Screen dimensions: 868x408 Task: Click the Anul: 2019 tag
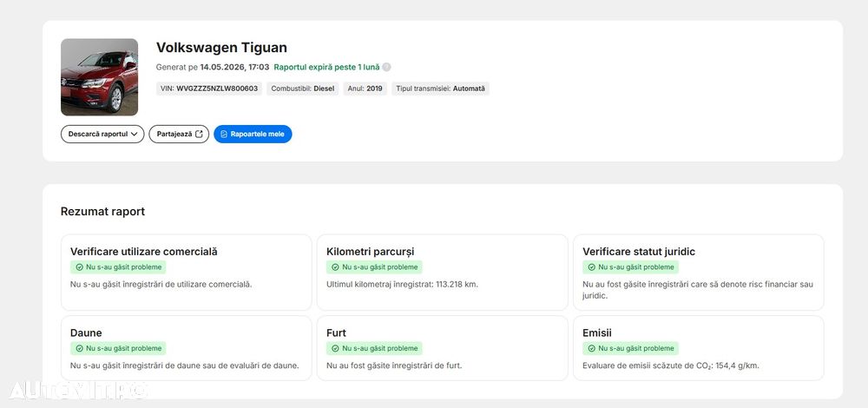point(365,89)
